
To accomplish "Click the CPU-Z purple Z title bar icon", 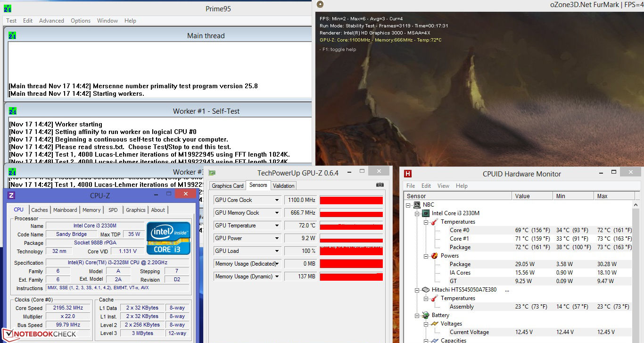I will coord(11,195).
